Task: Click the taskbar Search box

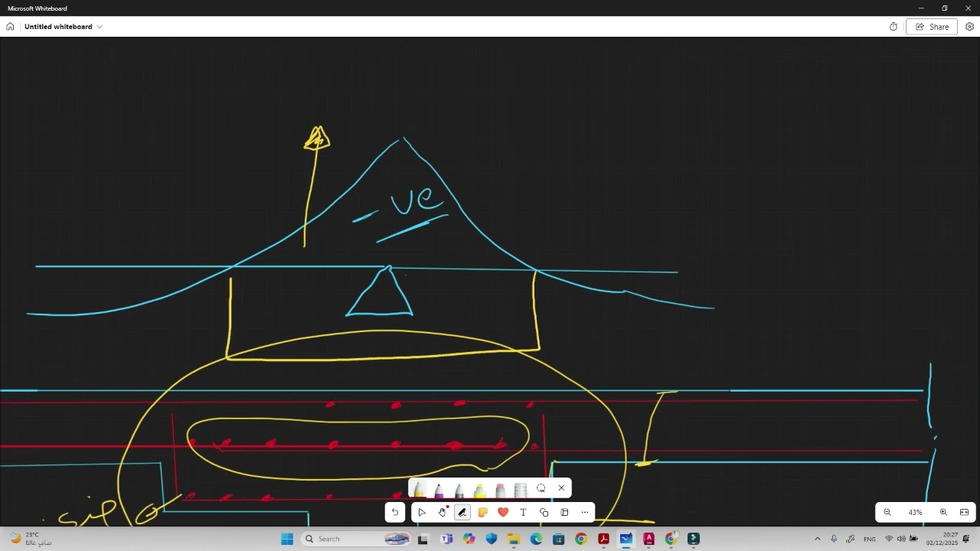Action: tap(355, 539)
